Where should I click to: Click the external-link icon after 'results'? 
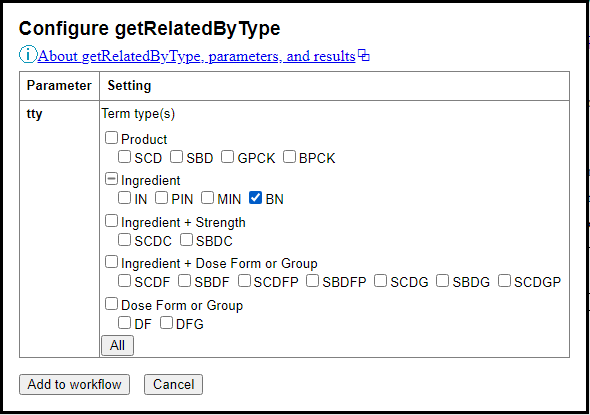363,55
